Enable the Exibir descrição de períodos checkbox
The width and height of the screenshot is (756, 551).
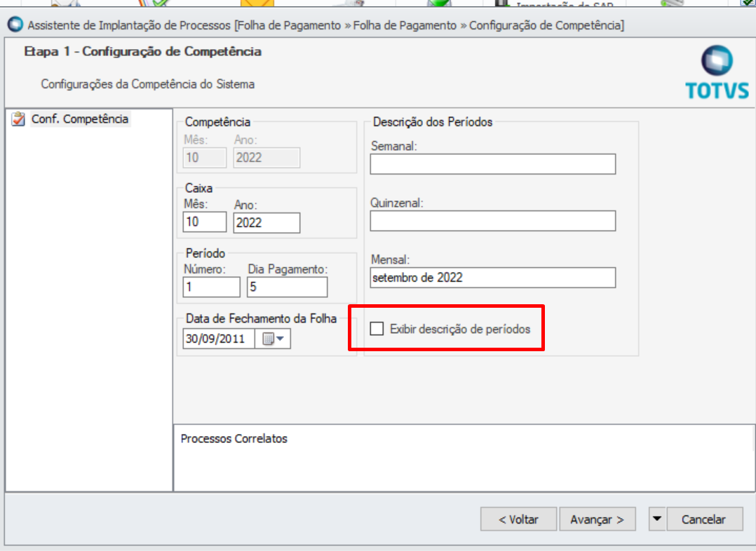(x=377, y=329)
